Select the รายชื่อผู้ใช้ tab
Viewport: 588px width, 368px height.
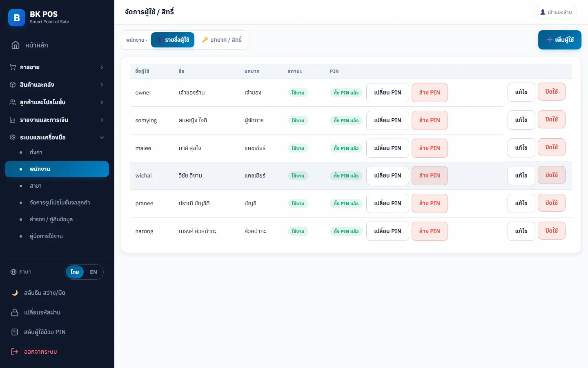pyautogui.click(x=173, y=40)
